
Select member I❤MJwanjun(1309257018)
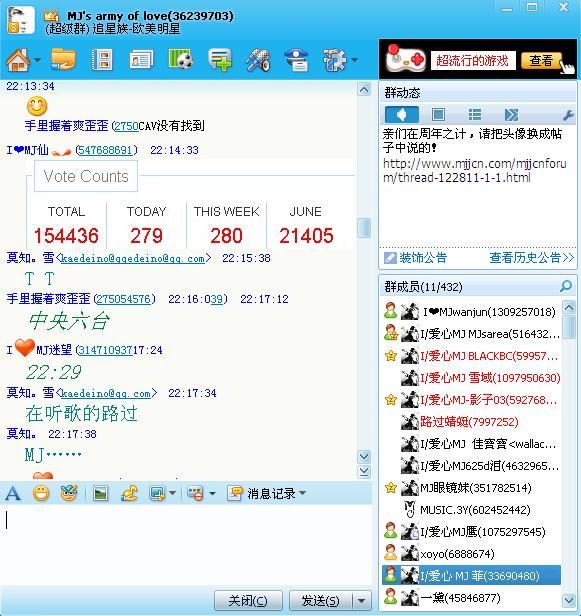pos(471,312)
